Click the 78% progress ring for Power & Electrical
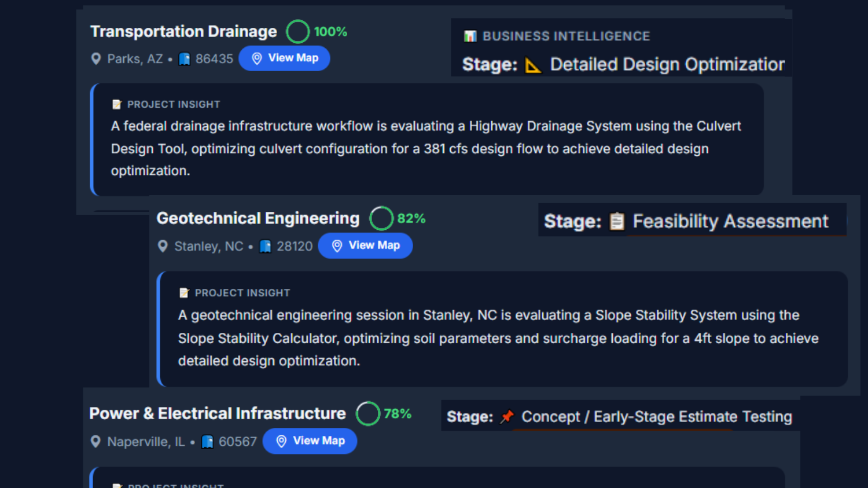This screenshot has width=868, height=488. coord(367,413)
